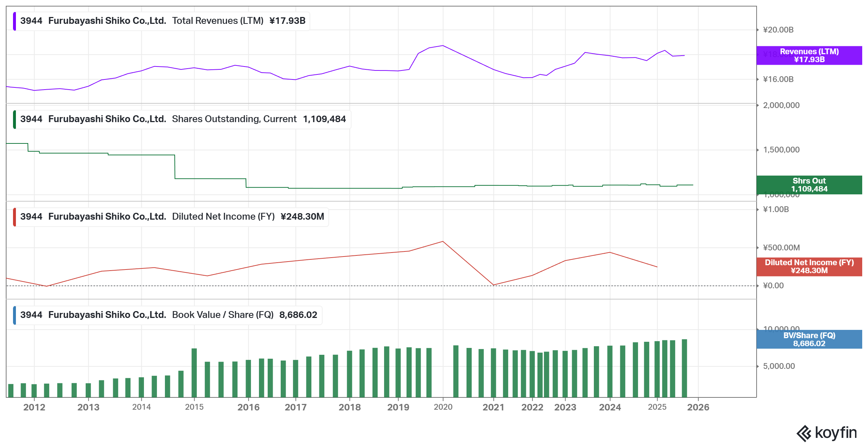Click the ¥20.00B tick on revenue axis
The height and width of the screenshot is (448, 868).
(x=778, y=30)
